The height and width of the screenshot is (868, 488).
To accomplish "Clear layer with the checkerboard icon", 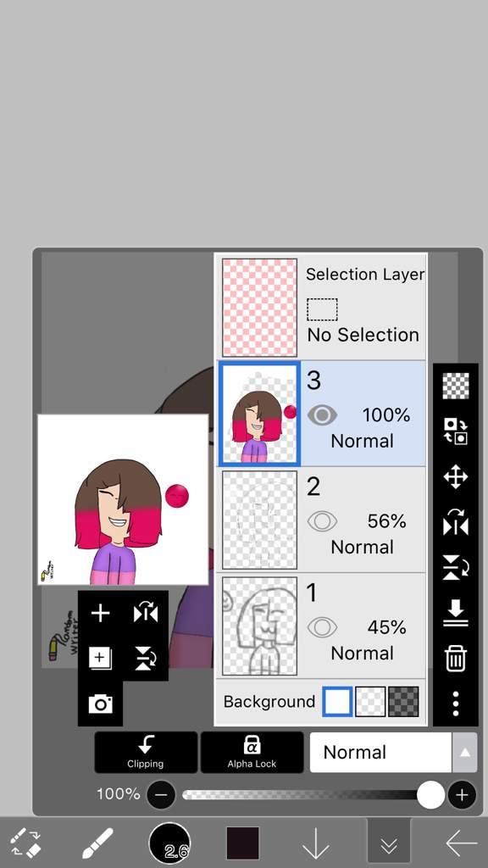I will coord(455,386).
